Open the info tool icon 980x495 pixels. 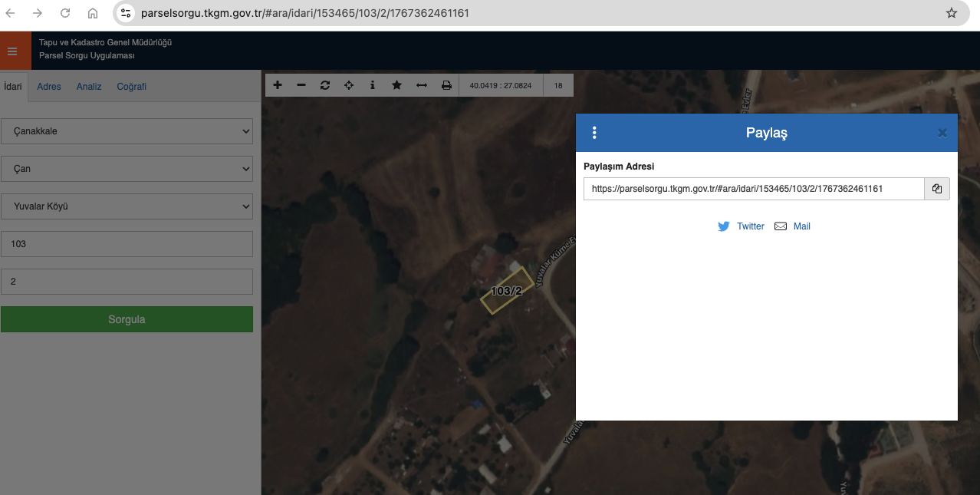[x=373, y=85]
